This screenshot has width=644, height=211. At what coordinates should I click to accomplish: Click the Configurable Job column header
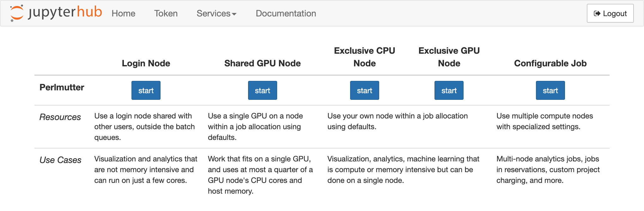pos(550,63)
